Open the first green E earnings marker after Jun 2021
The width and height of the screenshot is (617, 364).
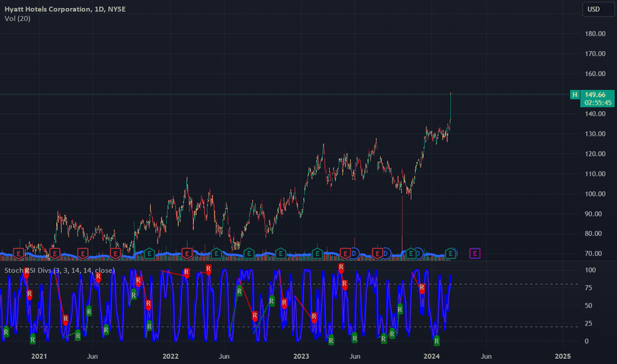coord(149,253)
